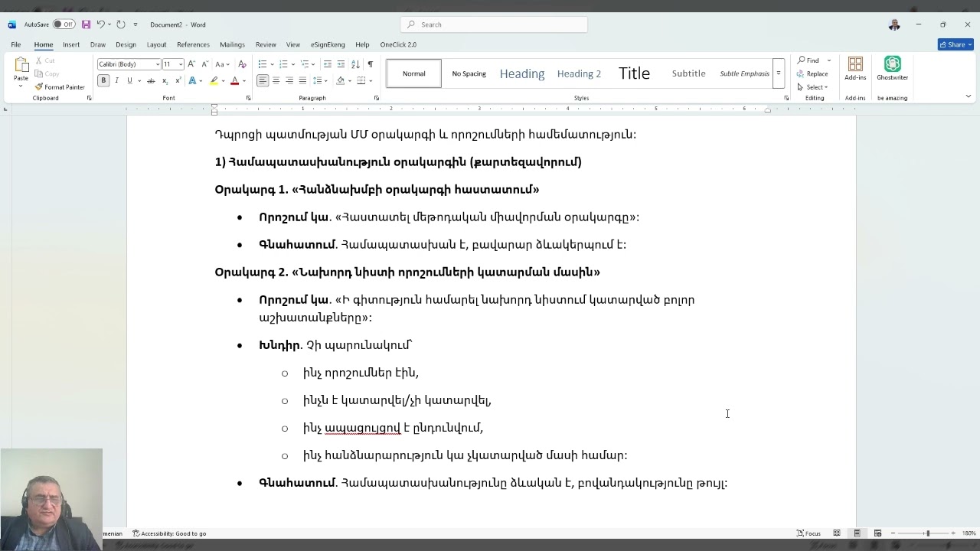This screenshot has height=551, width=980.
Task: Click the Text Effects glowing A icon
Action: (x=192, y=80)
